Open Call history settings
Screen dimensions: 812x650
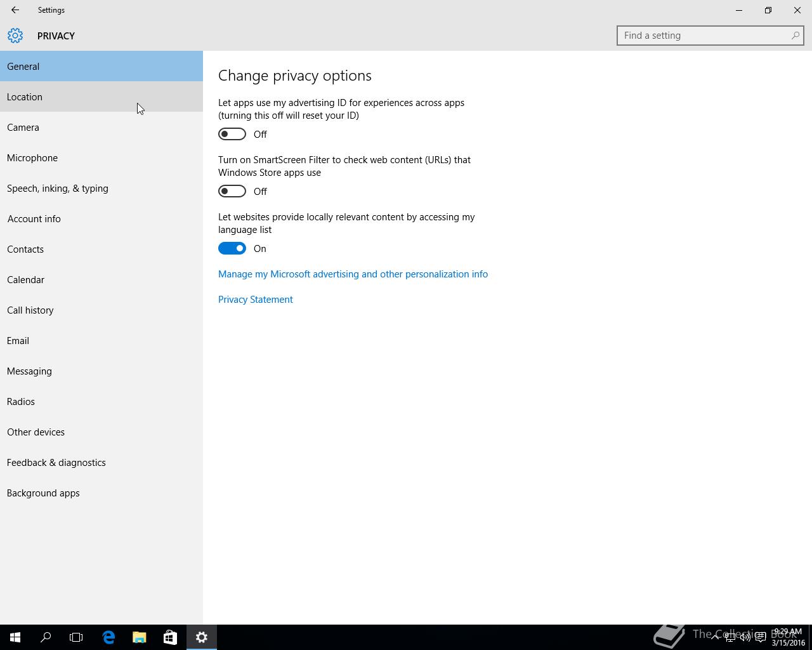point(101,310)
